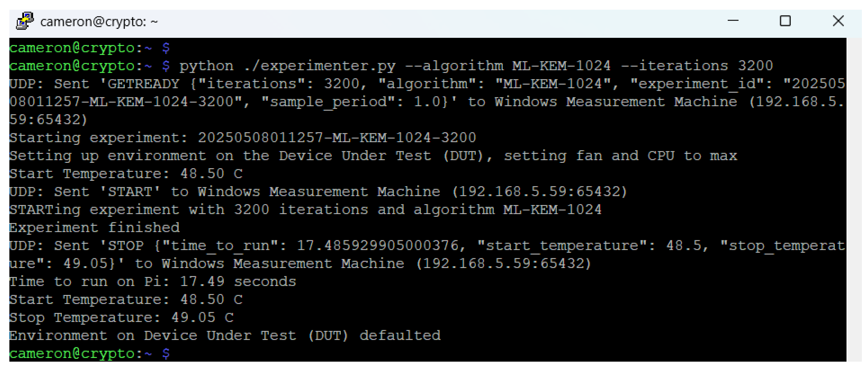Click the title text cameron@crypto: ~
Viewport: 868px width, 371px height.
pyautogui.click(x=99, y=22)
